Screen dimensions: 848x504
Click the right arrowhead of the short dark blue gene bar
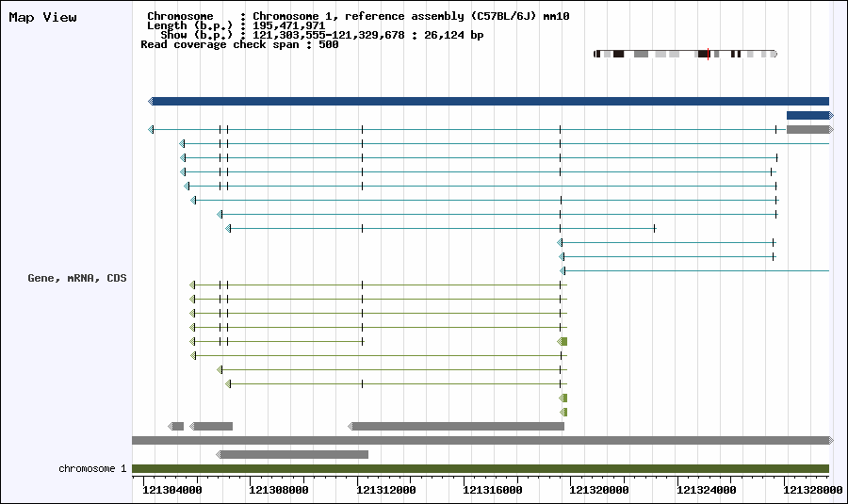(831, 115)
